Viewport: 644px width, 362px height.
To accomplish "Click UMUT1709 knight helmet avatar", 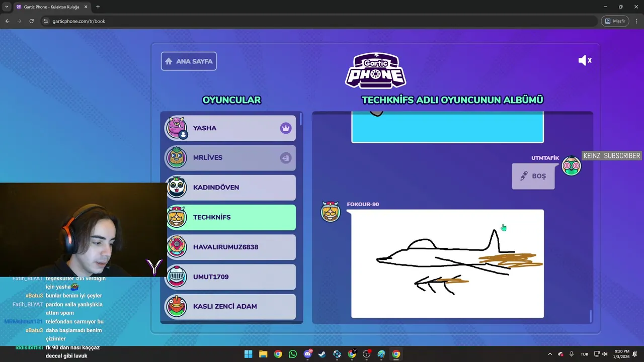I will [177, 276].
